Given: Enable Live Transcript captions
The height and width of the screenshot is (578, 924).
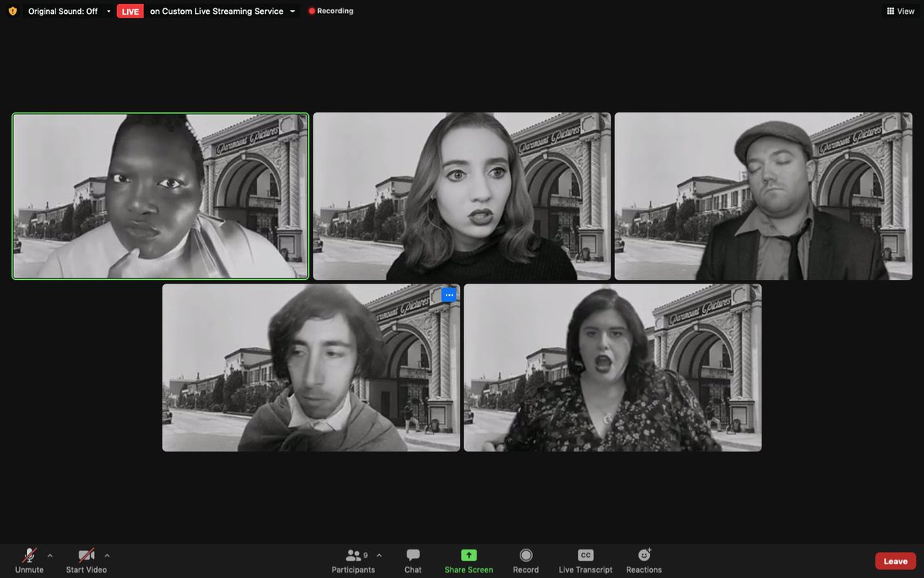Looking at the screenshot, I should (585, 560).
